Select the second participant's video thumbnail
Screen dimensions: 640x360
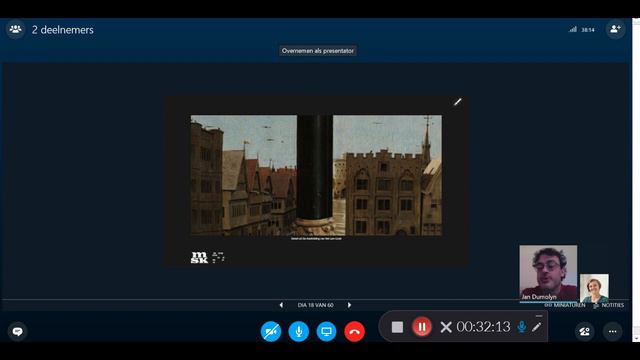point(594,288)
